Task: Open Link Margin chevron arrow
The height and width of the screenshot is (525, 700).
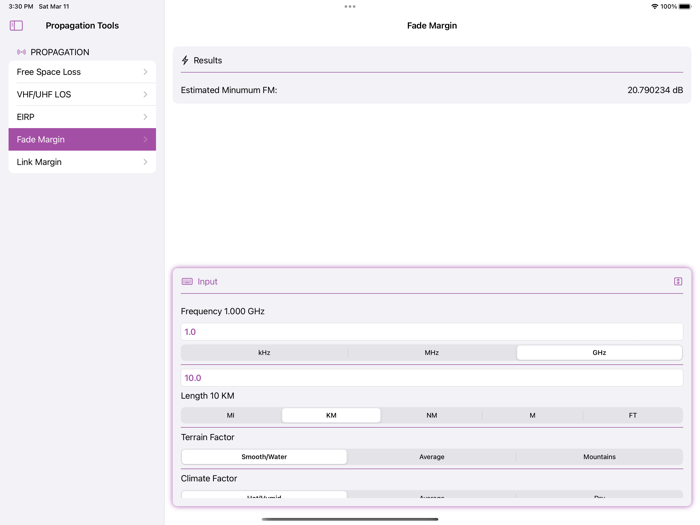Action: 145,162
